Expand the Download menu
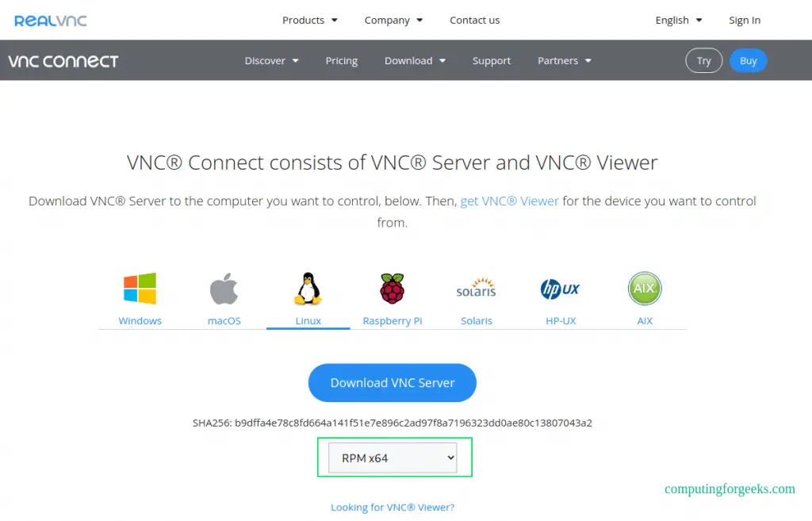This screenshot has width=812, height=521. (415, 60)
